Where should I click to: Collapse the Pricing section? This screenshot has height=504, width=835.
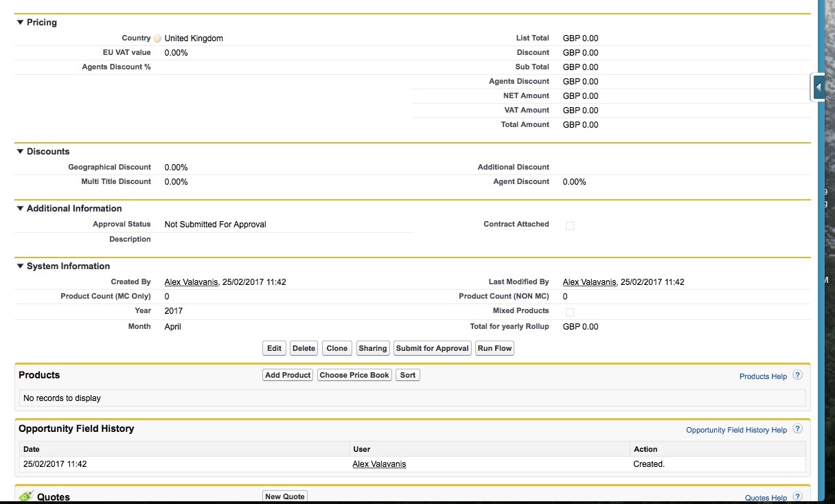21,23
